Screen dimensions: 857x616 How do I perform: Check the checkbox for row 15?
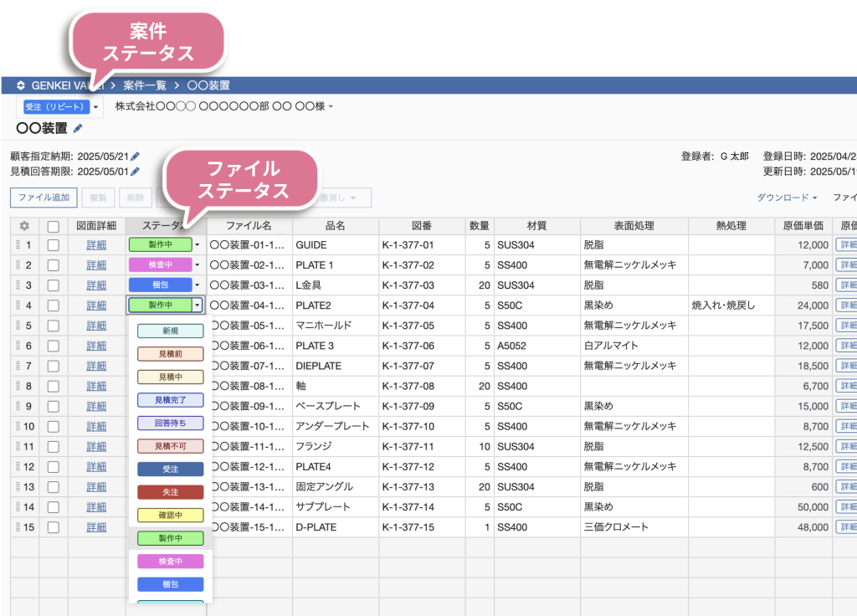(x=53, y=527)
